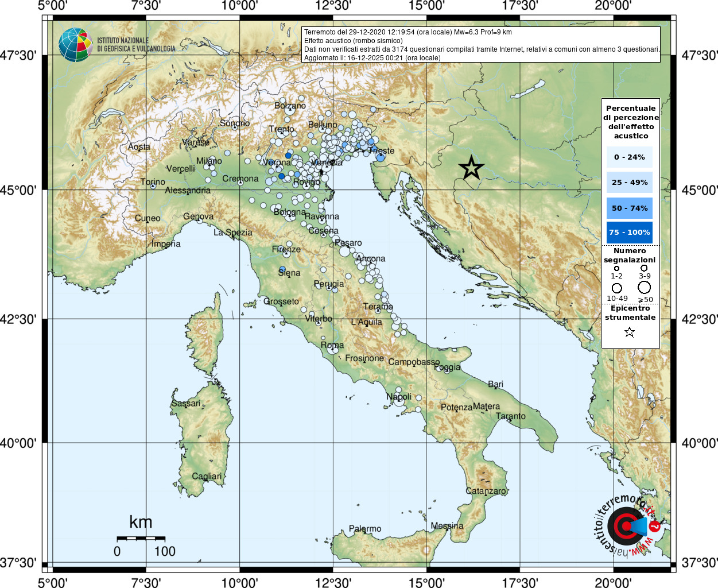Click the Alessandria city label
718x588 pixels.
(188, 190)
